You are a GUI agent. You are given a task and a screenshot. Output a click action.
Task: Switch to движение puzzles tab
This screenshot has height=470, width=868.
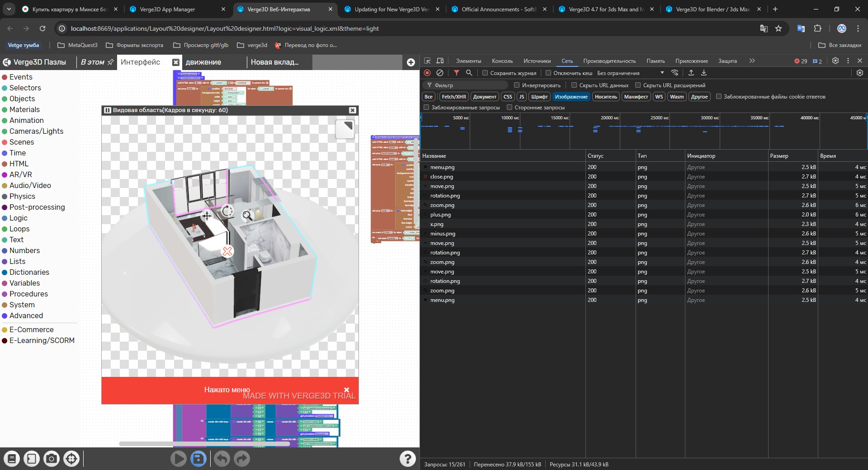pos(214,62)
